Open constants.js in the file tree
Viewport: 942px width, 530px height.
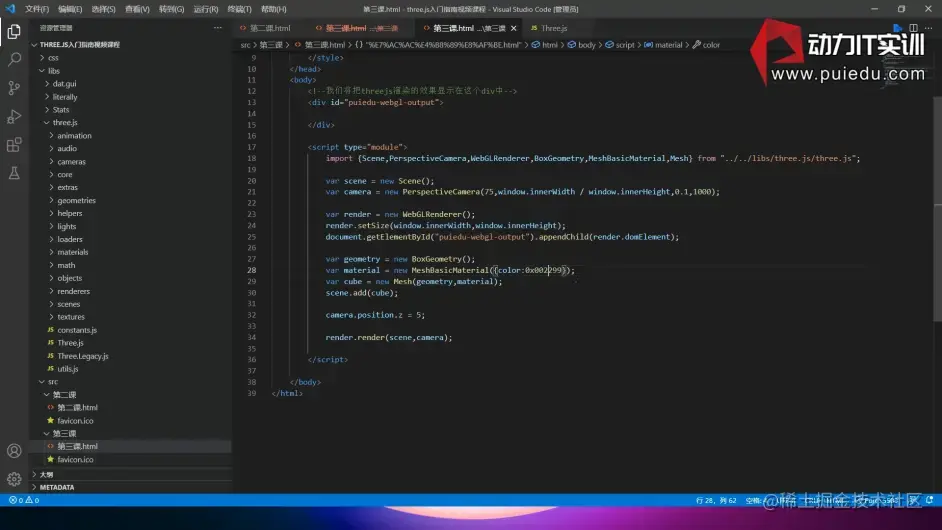(x=76, y=330)
